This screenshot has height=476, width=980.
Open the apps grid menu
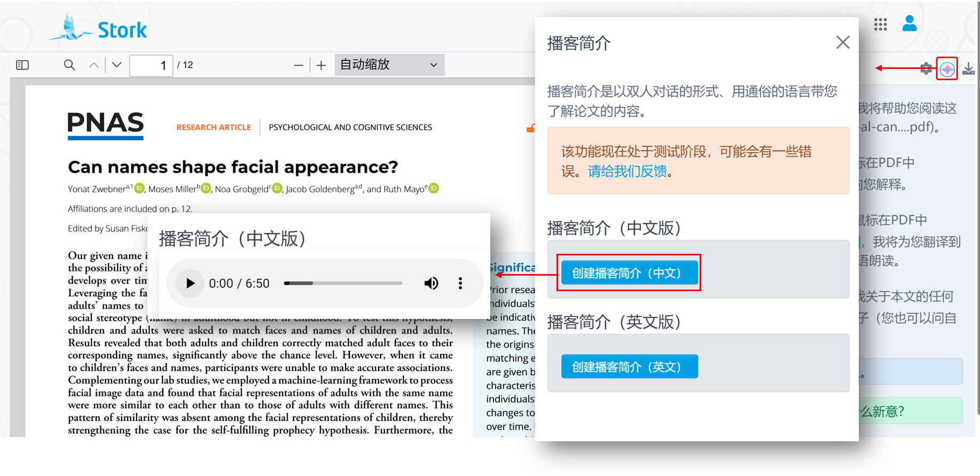coord(880,25)
